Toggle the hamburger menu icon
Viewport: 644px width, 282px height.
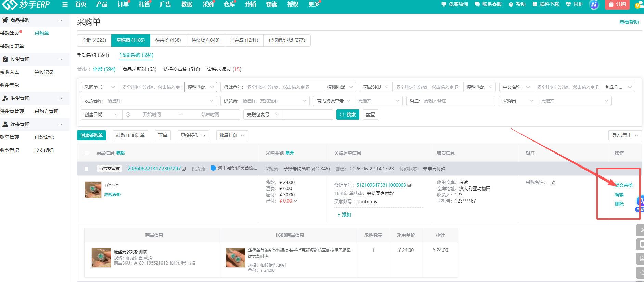[65, 4]
